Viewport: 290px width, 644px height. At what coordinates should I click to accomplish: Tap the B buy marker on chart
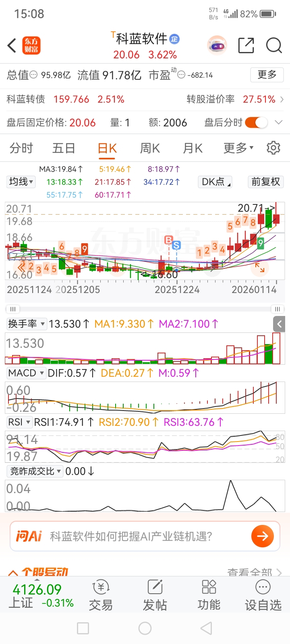coord(169,240)
